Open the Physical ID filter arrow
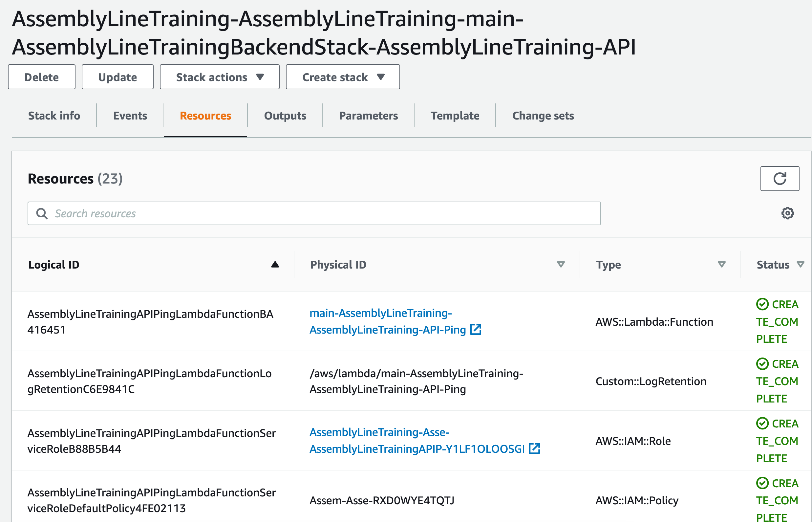This screenshot has width=812, height=522. click(561, 265)
